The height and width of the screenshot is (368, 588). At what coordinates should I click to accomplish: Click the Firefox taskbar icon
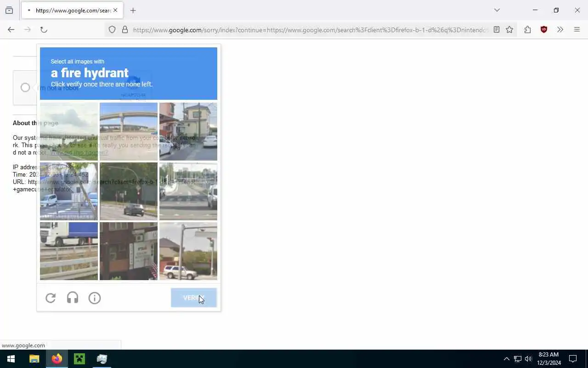[x=57, y=359]
